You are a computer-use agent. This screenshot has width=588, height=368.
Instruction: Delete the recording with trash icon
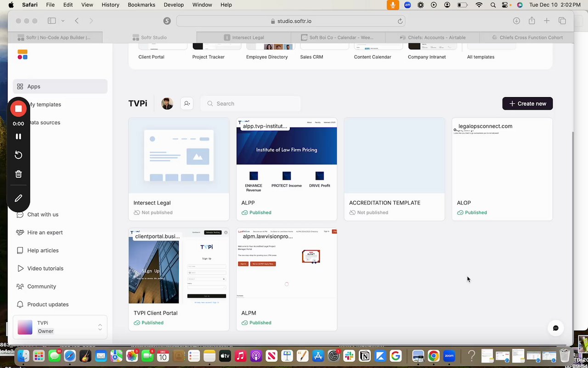[x=18, y=174]
